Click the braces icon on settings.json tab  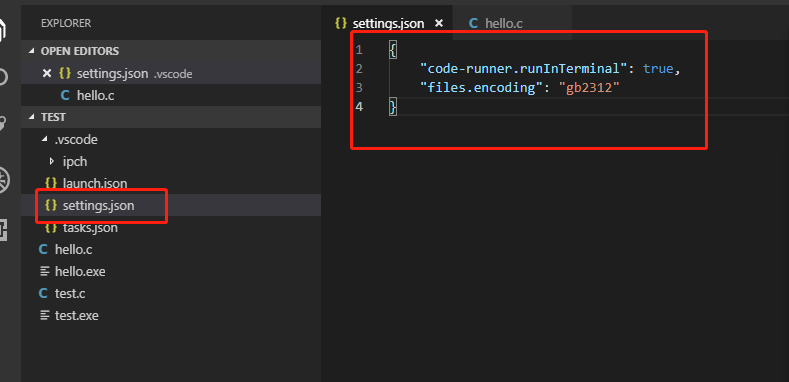point(341,23)
